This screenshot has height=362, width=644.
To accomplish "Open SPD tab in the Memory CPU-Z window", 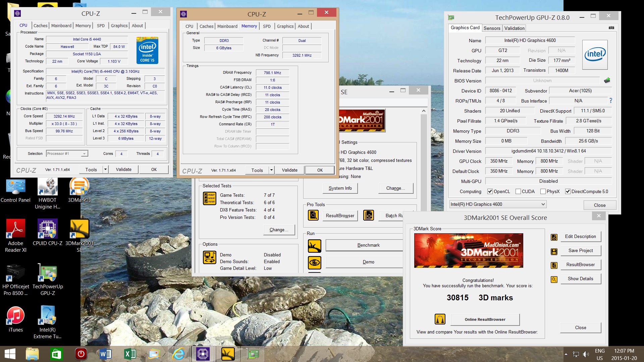I will click(x=267, y=26).
